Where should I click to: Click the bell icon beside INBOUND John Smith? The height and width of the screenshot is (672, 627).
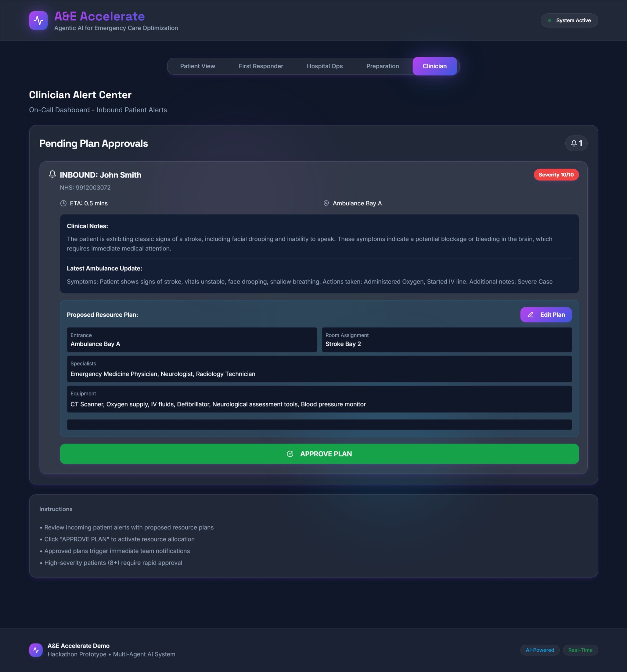tap(52, 174)
